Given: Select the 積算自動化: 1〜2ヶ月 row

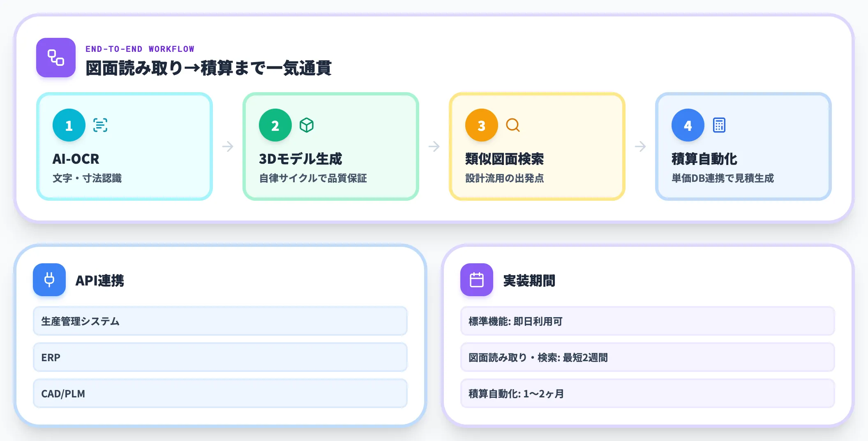Looking at the screenshot, I should point(648,393).
